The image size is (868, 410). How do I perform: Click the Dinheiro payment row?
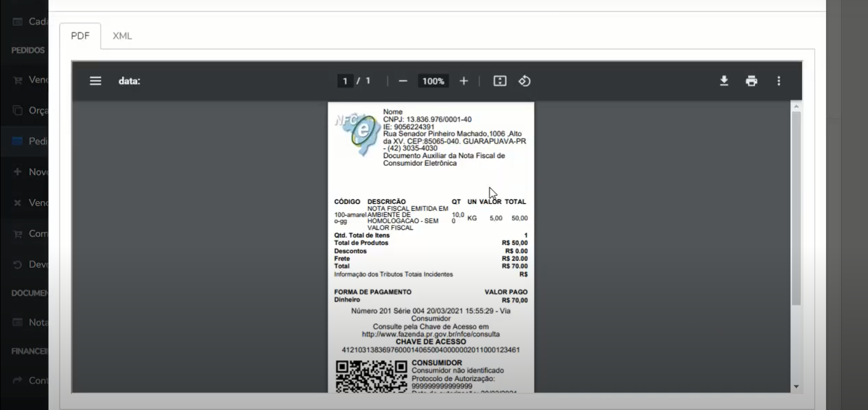click(x=431, y=300)
